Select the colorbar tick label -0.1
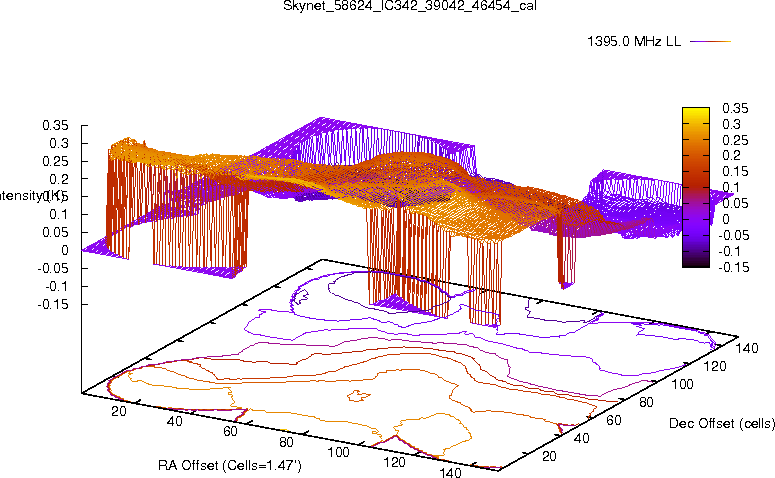The image size is (775, 478). click(x=730, y=251)
